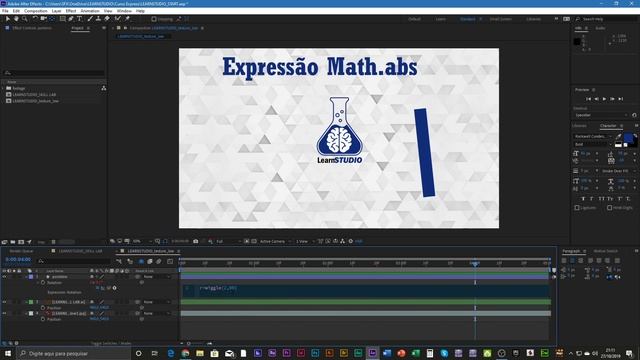The image size is (640, 360).
Task: Choose the Default workspace
Action: click(x=414, y=19)
